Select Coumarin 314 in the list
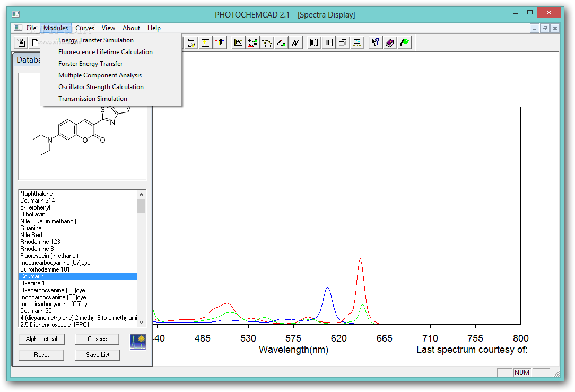This screenshot has height=392, width=575. 78,201
